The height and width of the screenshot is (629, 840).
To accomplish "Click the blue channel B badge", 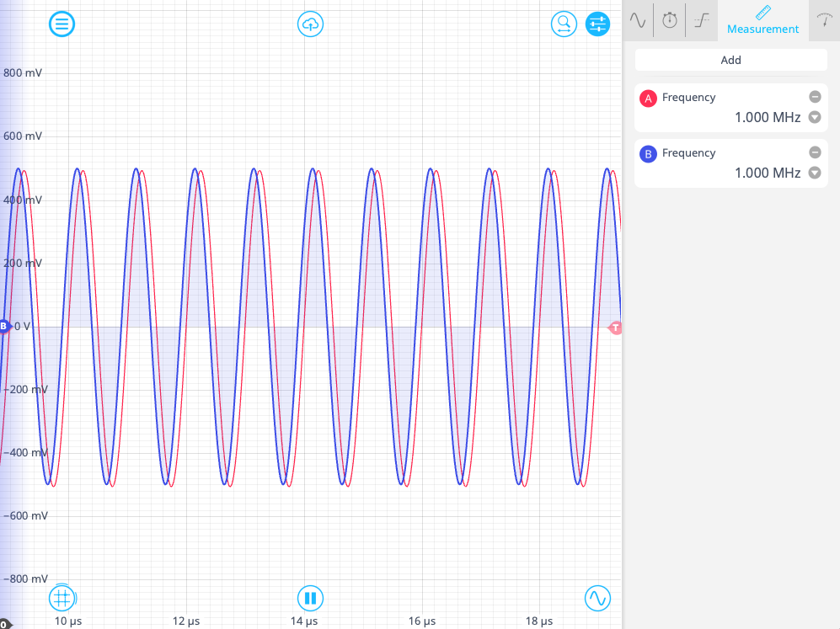I will coord(648,154).
